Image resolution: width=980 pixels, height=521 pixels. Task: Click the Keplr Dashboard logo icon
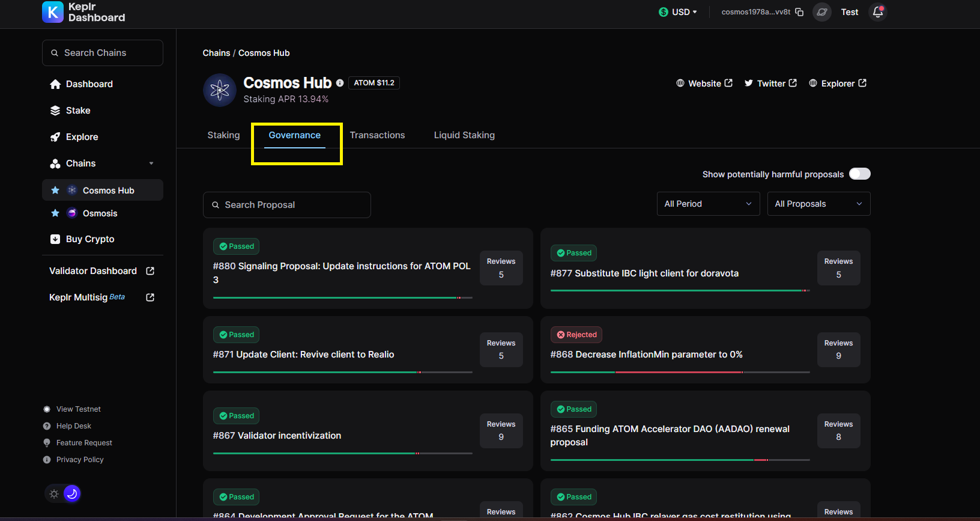(53, 12)
